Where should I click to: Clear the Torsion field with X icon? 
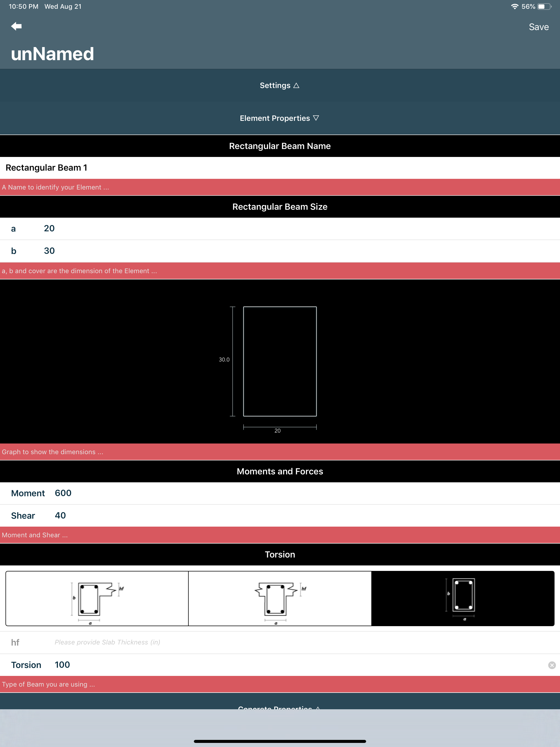point(552,665)
